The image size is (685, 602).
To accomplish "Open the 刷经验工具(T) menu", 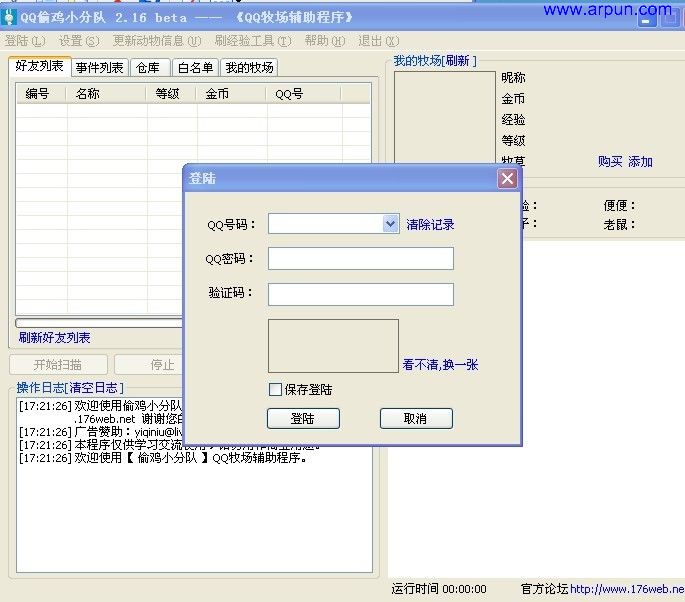I will (x=253, y=41).
